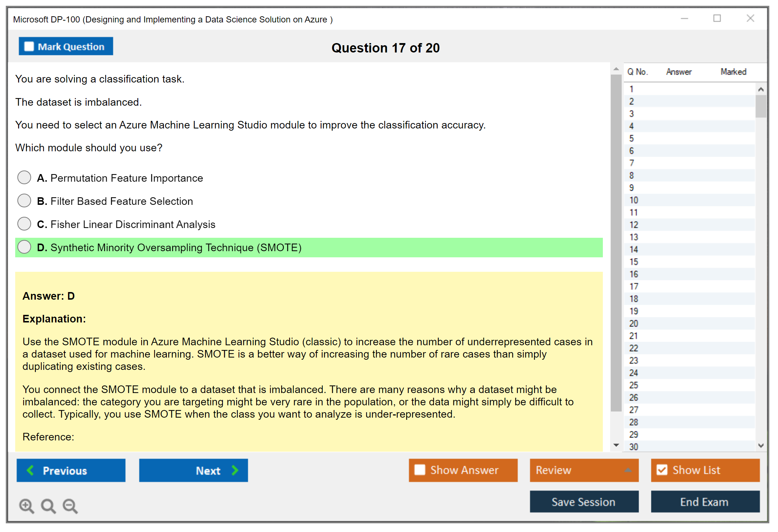Viewport: 778px width, 532px height.
Task: Click the reset zoom magnifier icon
Action: click(48, 506)
